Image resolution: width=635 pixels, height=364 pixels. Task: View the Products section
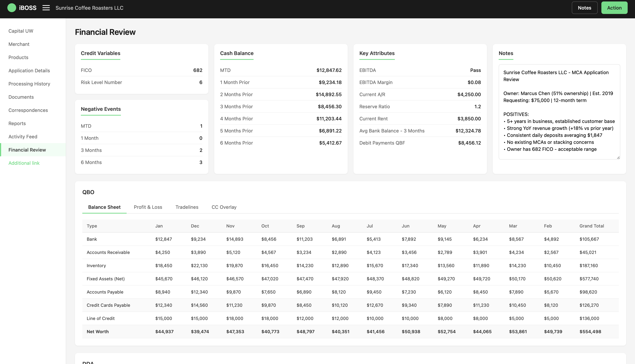tap(18, 57)
